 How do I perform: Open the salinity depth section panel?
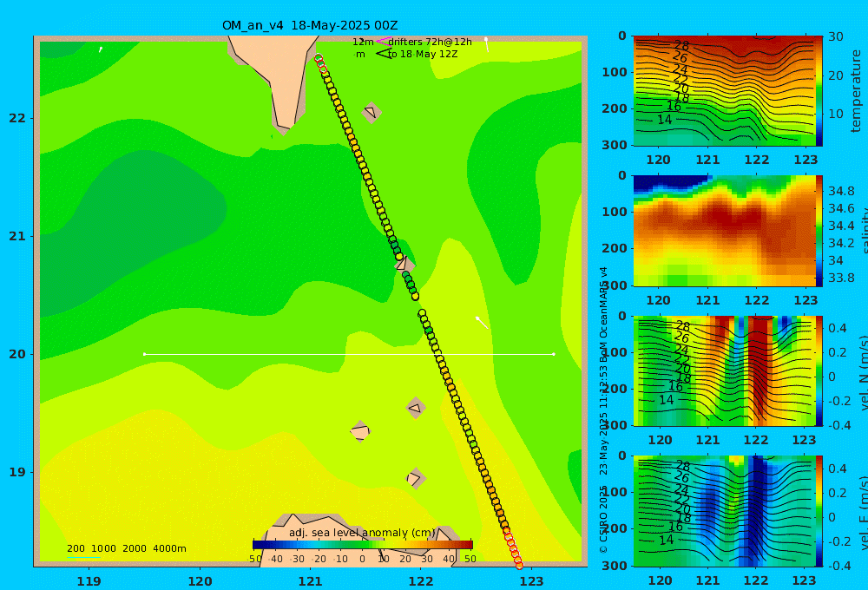(x=724, y=231)
